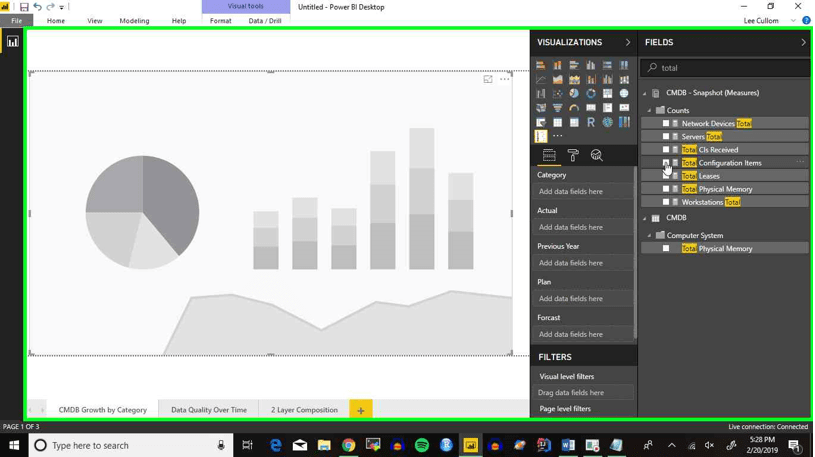The image size is (815, 457).
Task: Open the Home ribbon tab
Action: [x=56, y=21]
